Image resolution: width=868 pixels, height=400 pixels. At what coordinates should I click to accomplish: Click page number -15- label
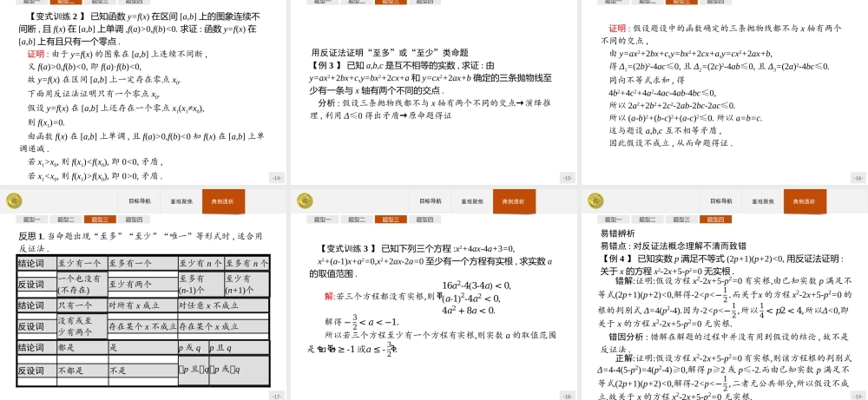568,178
